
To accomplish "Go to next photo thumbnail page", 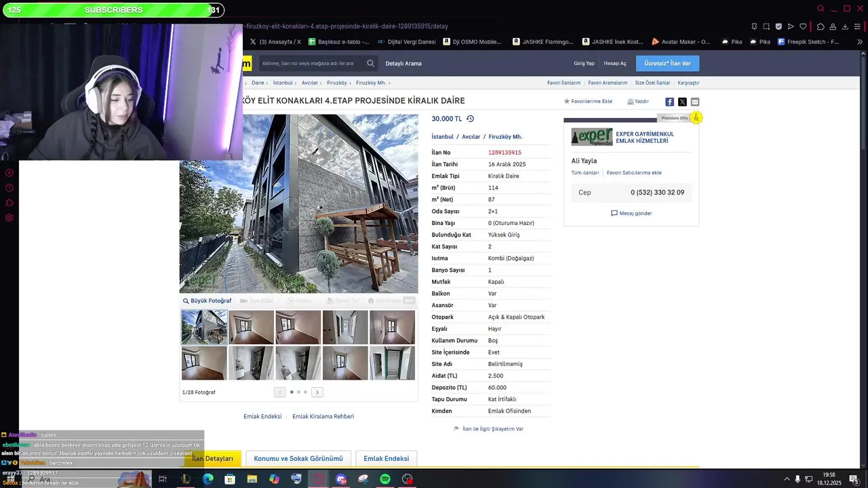I will click(x=317, y=392).
